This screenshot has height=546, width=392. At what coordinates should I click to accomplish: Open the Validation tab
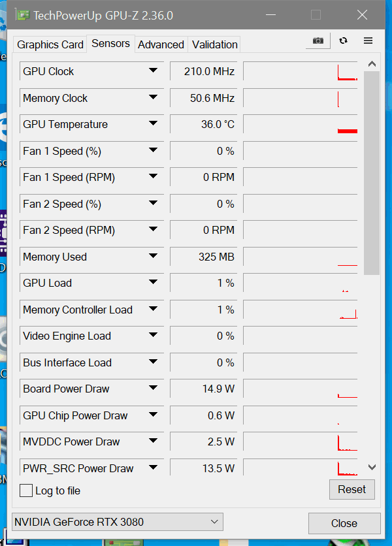tap(214, 44)
